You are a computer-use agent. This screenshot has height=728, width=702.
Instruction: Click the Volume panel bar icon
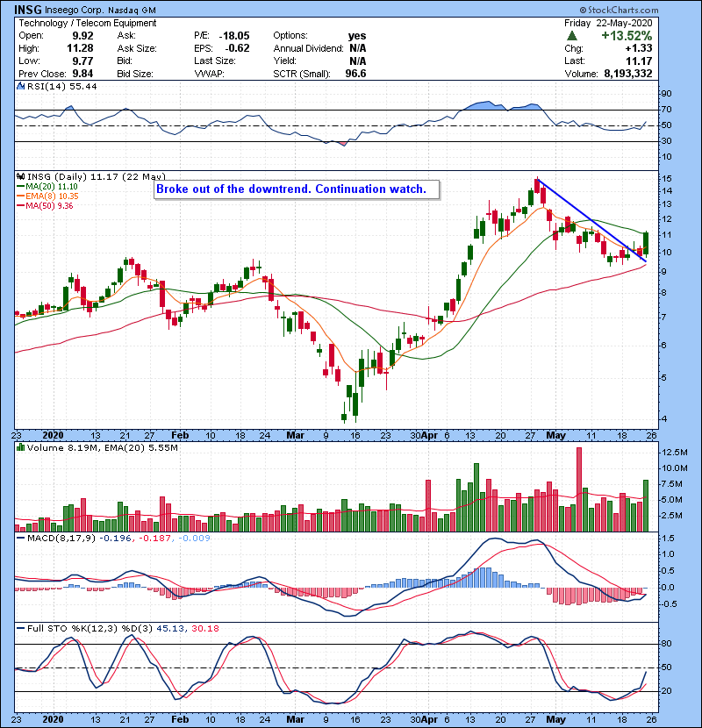(20, 447)
